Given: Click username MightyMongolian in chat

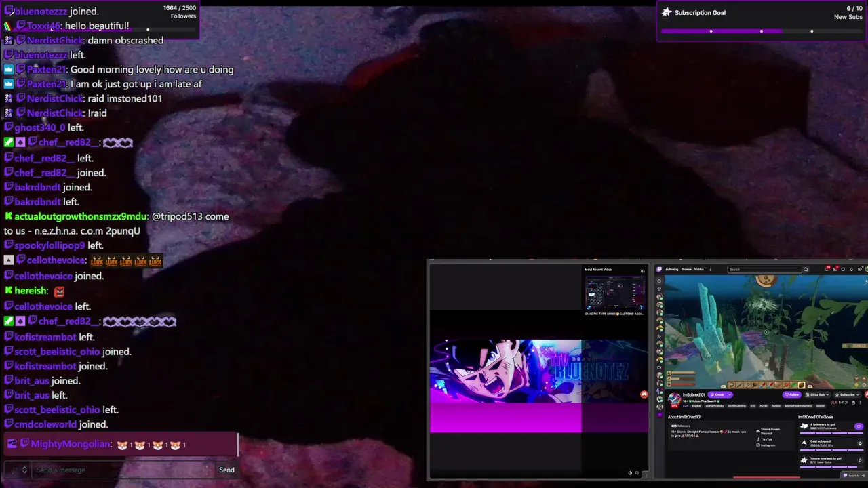Looking at the screenshot, I should pos(69,444).
